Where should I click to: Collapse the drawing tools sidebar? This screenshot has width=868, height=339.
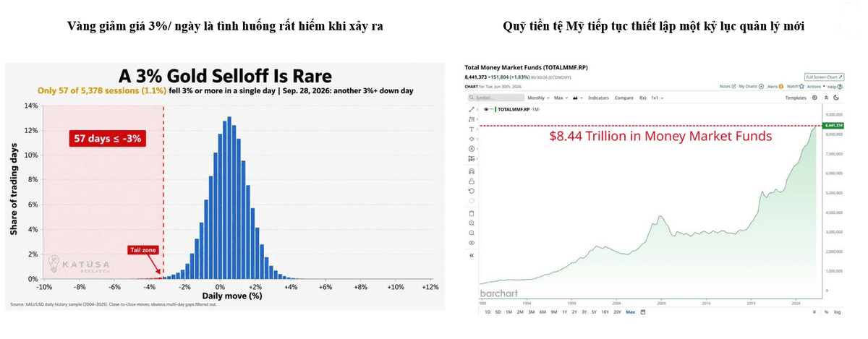[x=472, y=255]
